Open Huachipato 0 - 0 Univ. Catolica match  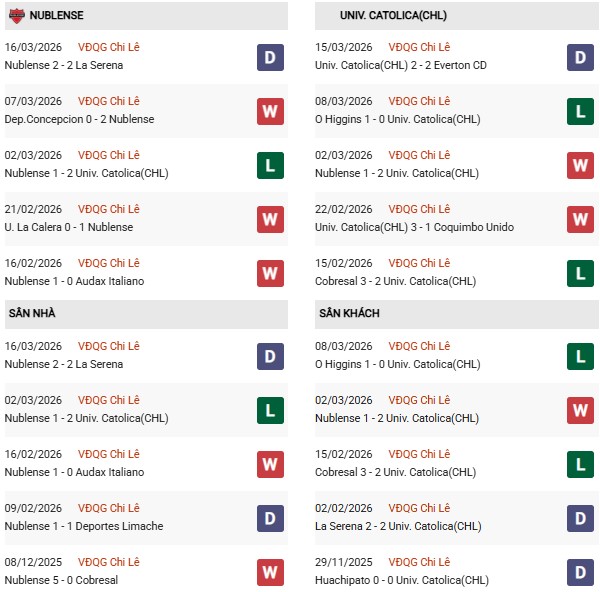(397, 580)
